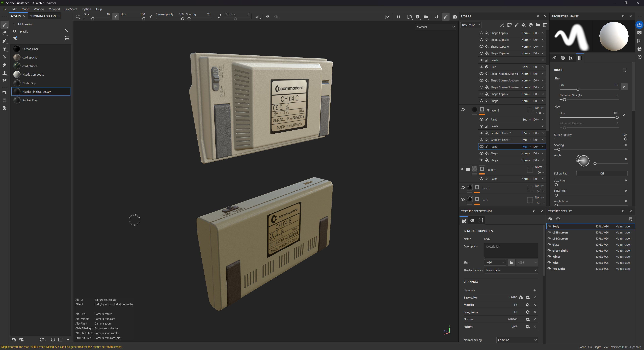
Task: Toggle visibility of Gradient Linear 1 first row
Action: tap(481, 133)
